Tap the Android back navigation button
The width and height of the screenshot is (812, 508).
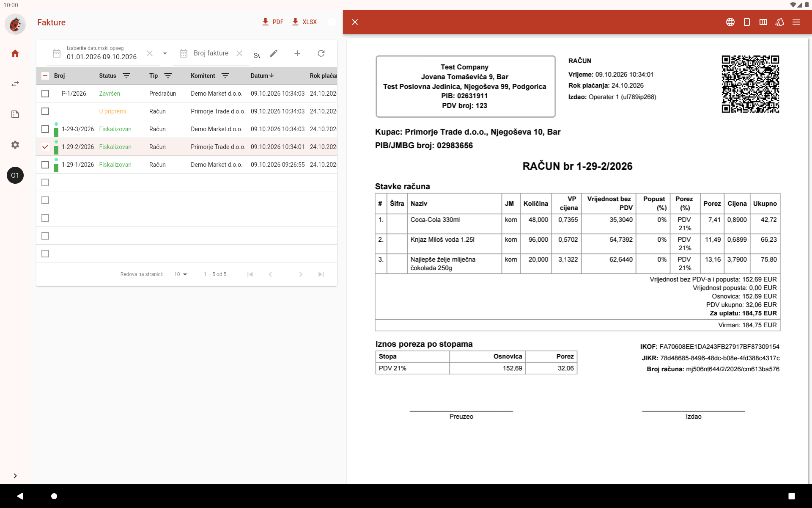(20, 496)
